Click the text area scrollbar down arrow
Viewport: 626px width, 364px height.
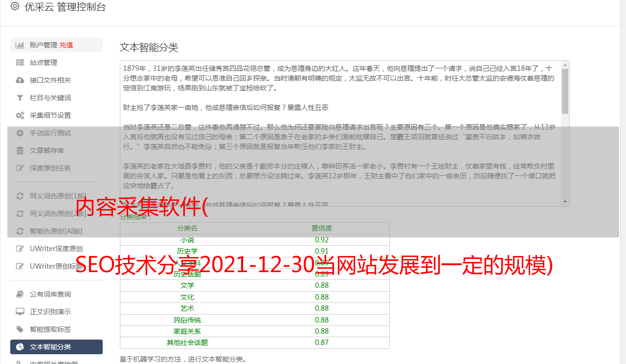(x=565, y=202)
